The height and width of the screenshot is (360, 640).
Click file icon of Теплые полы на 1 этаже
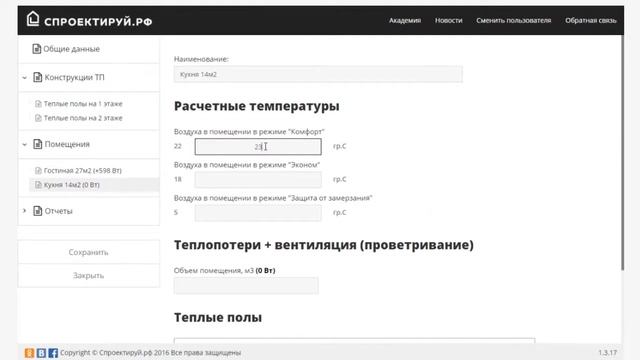pyautogui.click(x=38, y=104)
